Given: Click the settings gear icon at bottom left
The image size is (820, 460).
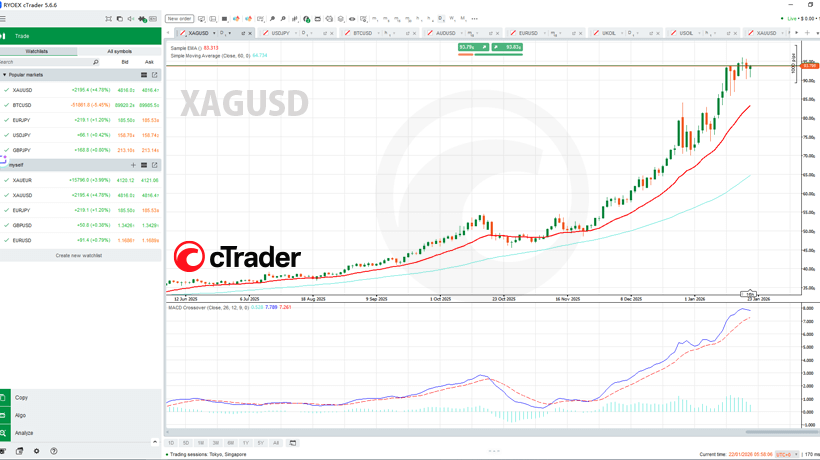Looking at the screenshot, I should [37, 451].
